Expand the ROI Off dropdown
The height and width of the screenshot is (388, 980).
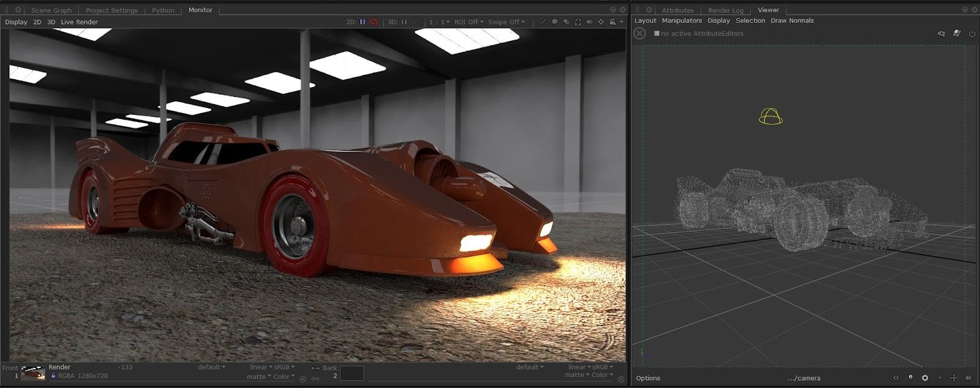[x=469, y=21]
